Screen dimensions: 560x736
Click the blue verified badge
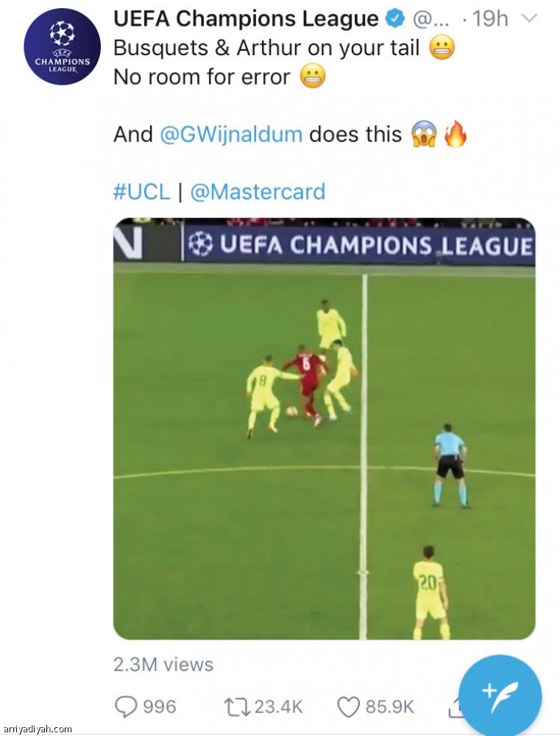pyautogui.click(x=395, y=19)
